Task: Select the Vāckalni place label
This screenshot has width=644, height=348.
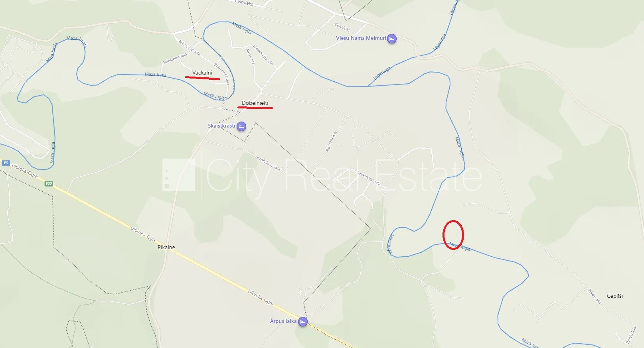Action: click(x=202, y=73)
